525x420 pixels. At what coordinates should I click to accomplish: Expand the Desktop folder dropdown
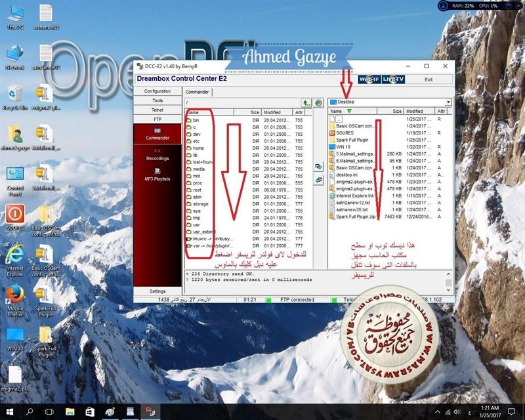448,102
